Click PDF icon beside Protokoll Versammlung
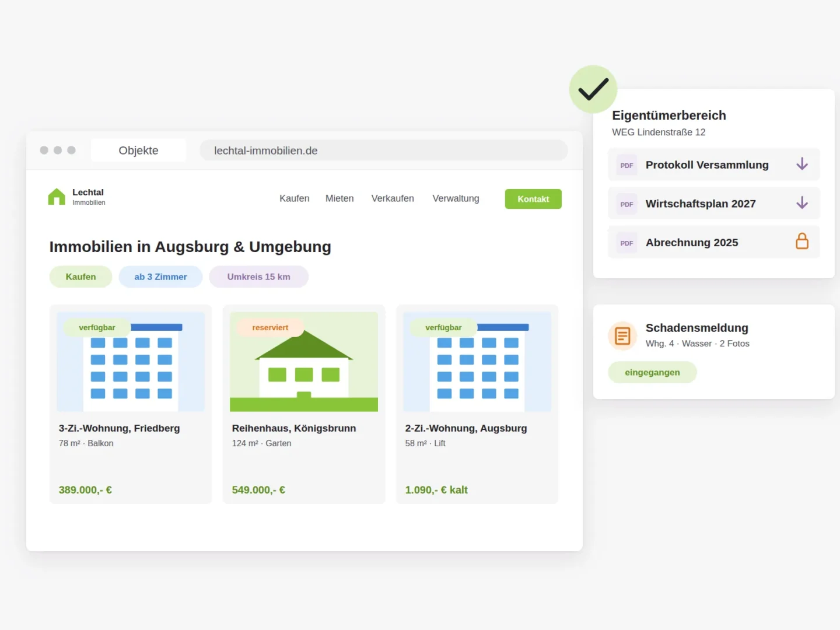The image size is (840, 630). pos(627,165)
